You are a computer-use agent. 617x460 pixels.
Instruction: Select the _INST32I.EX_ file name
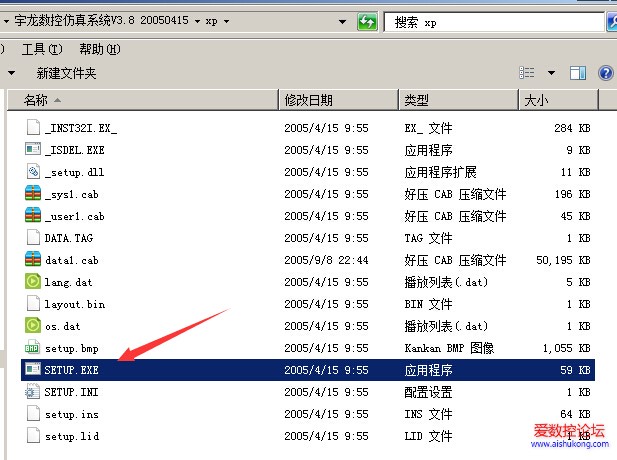(x=81, y=128)
